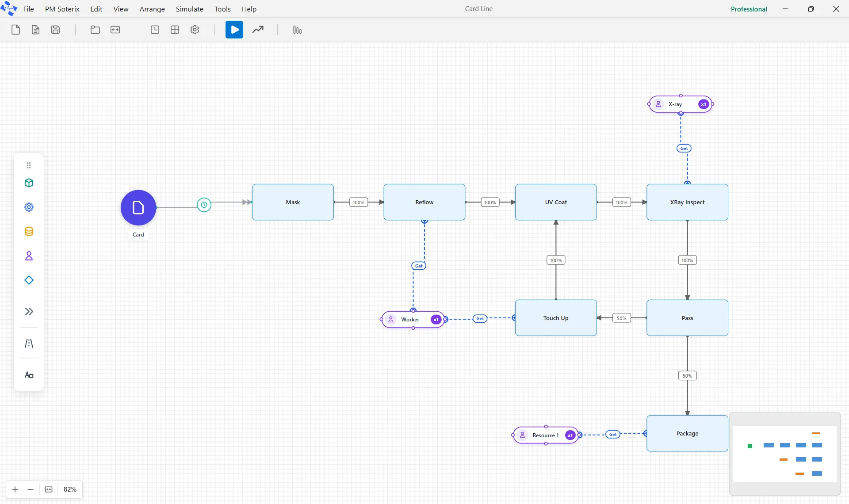Select the purple person resource tool
Screen dimensions: 849x504
(x=29, y=256)
